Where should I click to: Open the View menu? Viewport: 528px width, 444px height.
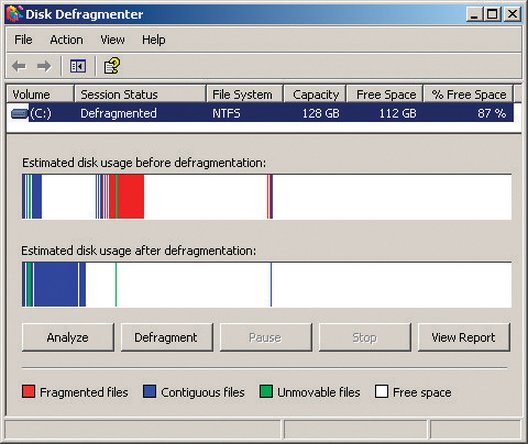(x=112, y=40)
